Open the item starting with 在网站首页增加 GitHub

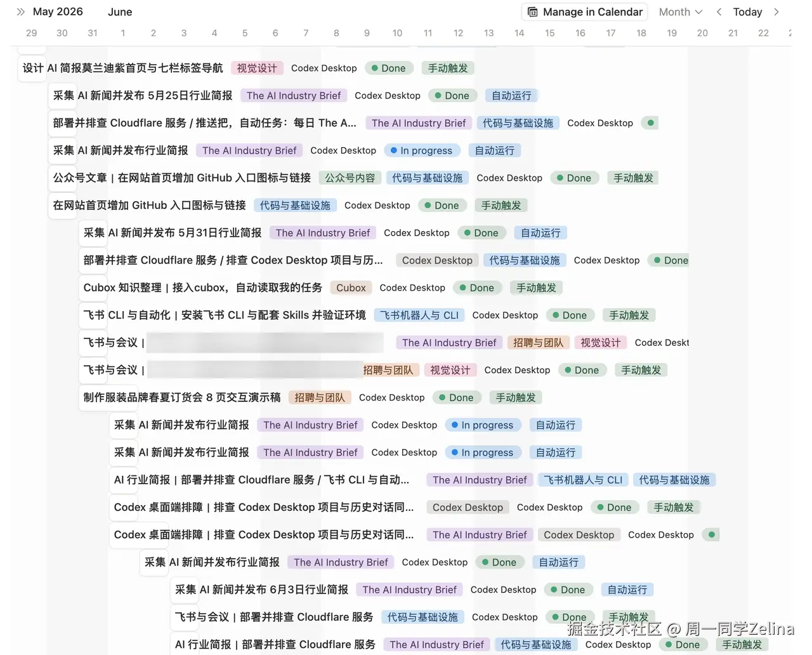[x=149, y=205]
